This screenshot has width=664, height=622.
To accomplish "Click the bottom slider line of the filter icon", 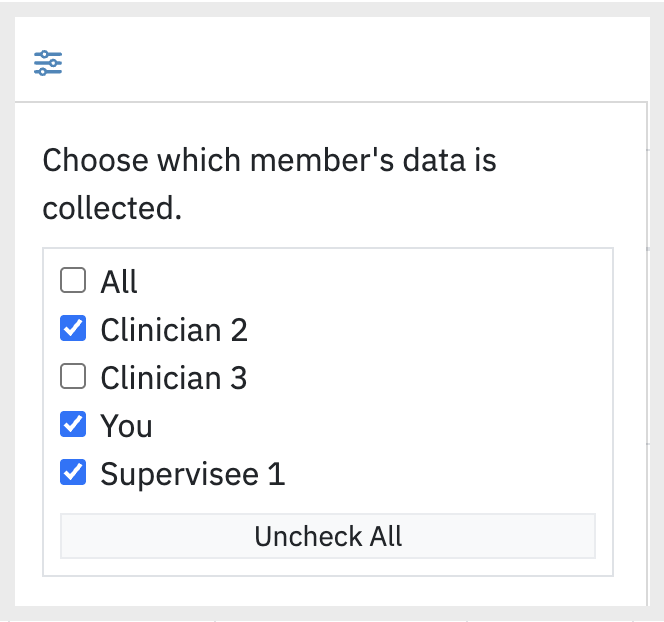I will pyautogui.click(x=48, y=72).
